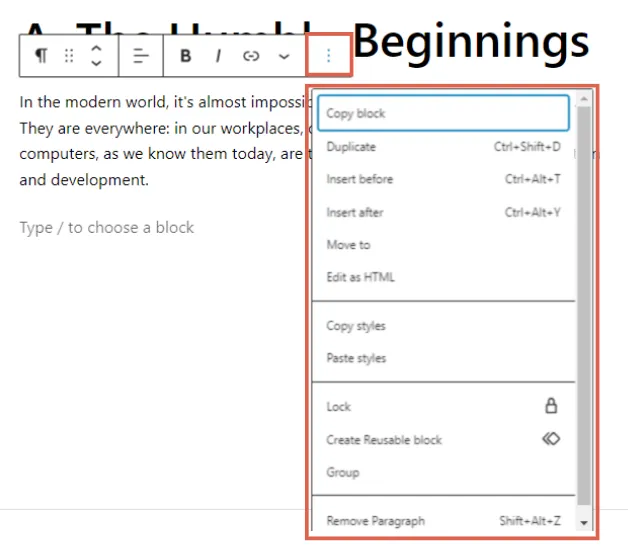Choose Remove Paragraph

pyautogui.click(x=443, y=521)
